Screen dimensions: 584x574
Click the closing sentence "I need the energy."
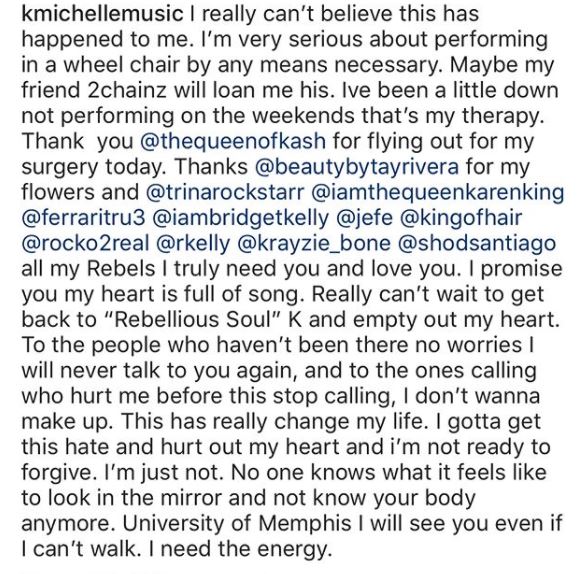[240, 549]
